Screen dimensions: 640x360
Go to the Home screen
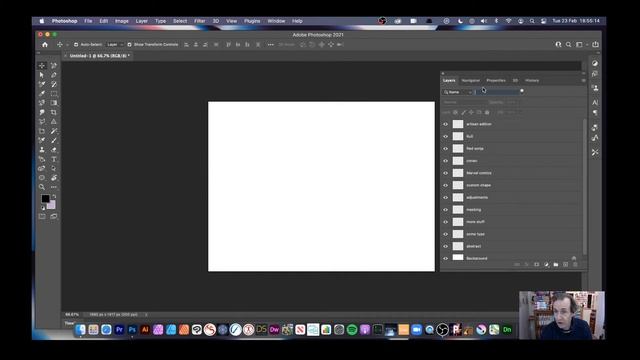pyautogui.click(x=45, y=44)
